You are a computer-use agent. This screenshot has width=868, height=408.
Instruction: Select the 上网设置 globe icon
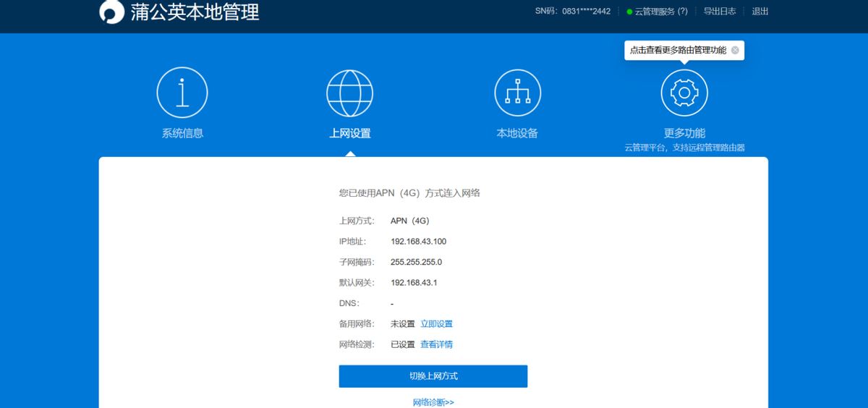coord(350,93)
